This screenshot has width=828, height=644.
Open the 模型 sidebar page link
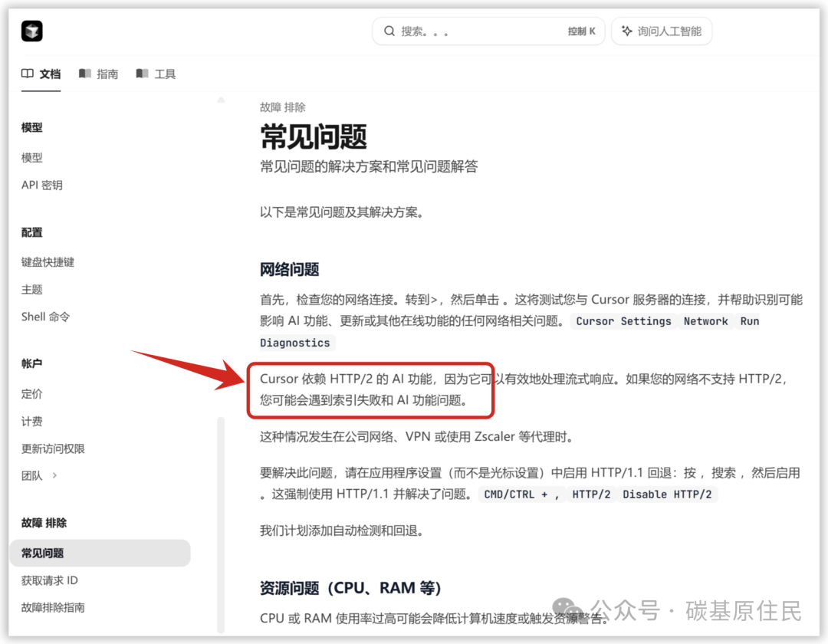(31, 158)
